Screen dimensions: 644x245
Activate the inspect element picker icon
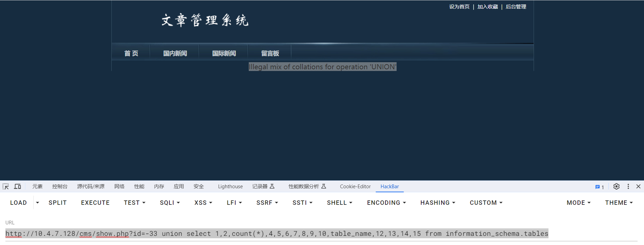(6, 187)
